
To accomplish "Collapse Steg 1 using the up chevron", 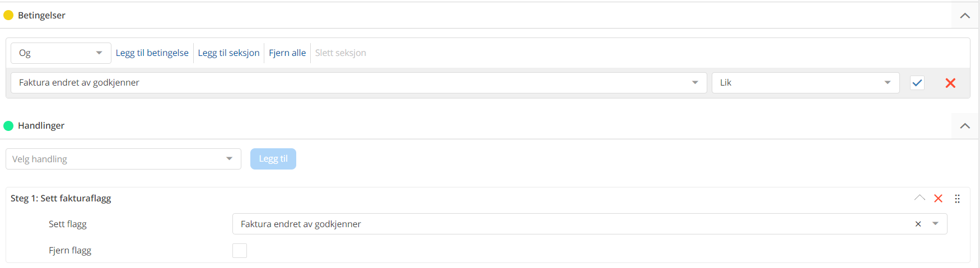I will coord(920,198).
